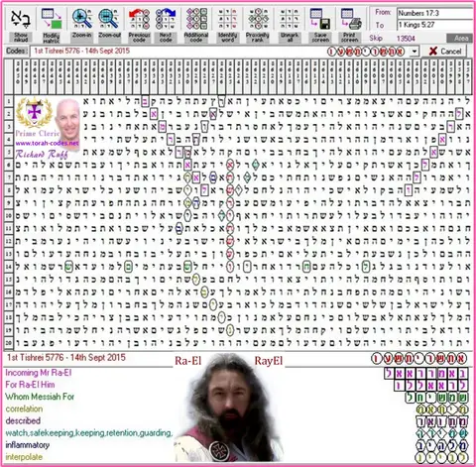
Task: Go to Next code
Action: [x=166, y=19]
